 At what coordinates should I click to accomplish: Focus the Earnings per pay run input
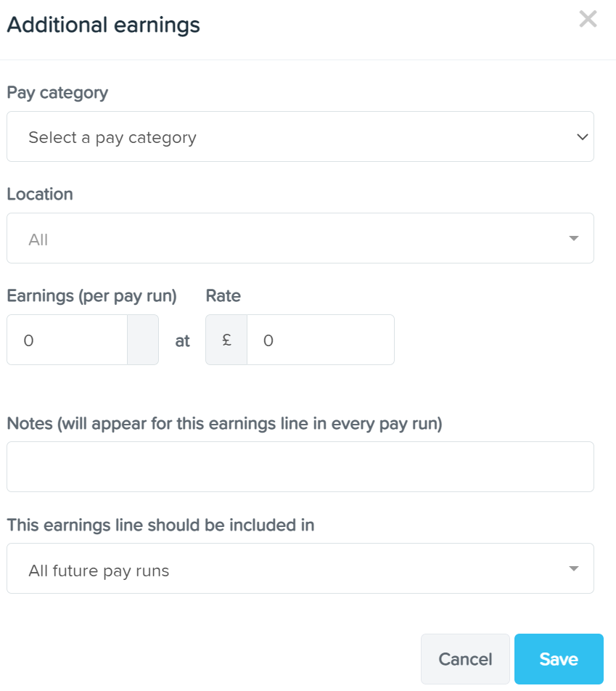click(x=67, y=340)
